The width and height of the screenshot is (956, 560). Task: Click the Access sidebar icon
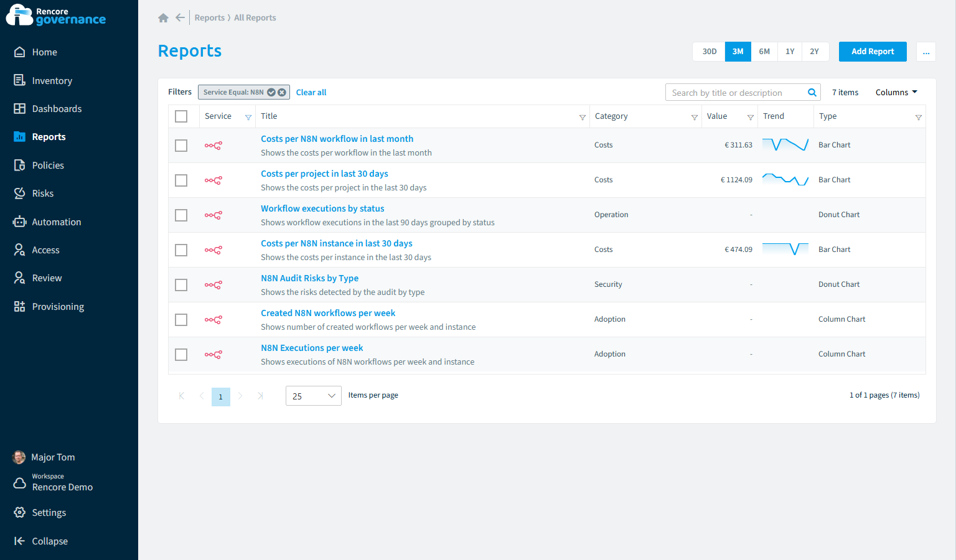tap(20, 250)
